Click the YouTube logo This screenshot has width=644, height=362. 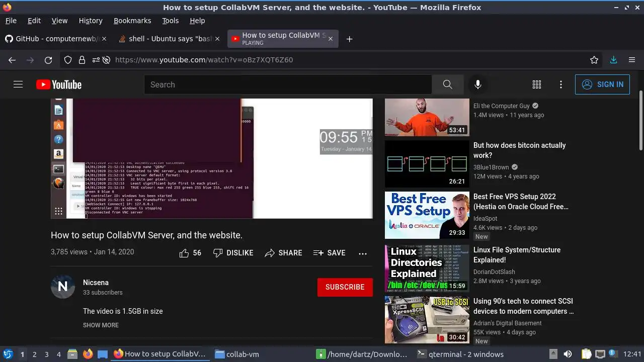[x=59, y=84]
